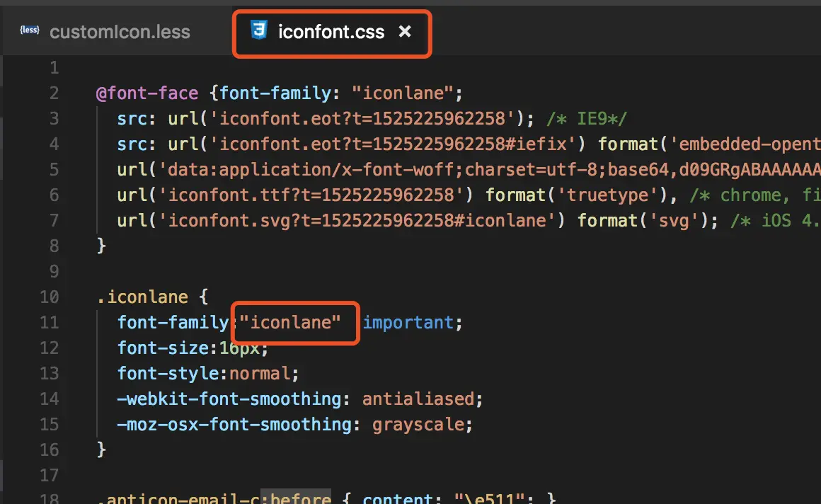Viewport: 821px width, 504px height.
Task: Click format('svg') on line 7
Action: [643, 221]
